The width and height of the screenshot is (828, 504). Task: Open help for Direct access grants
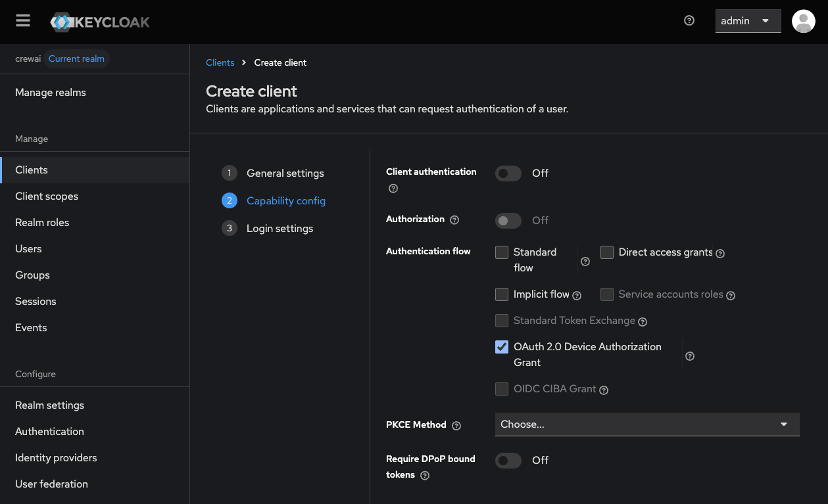pos(720,252)
